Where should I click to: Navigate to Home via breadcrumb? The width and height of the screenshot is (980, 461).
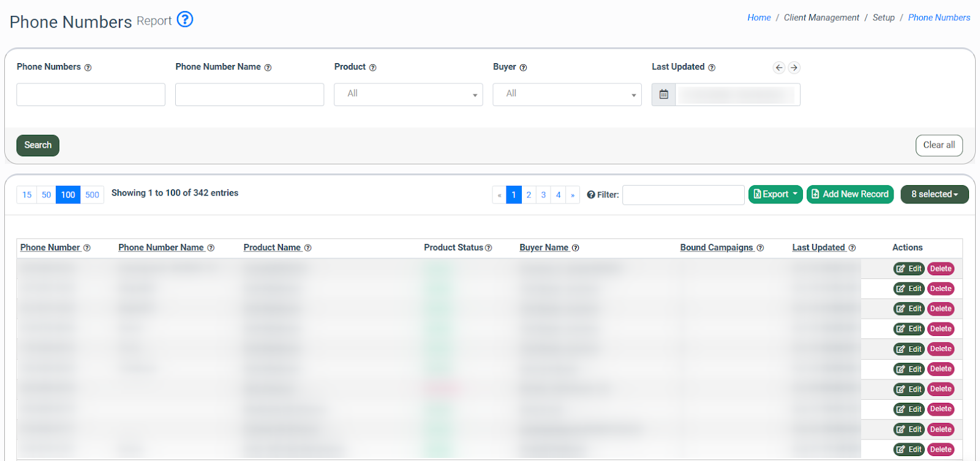758,18
